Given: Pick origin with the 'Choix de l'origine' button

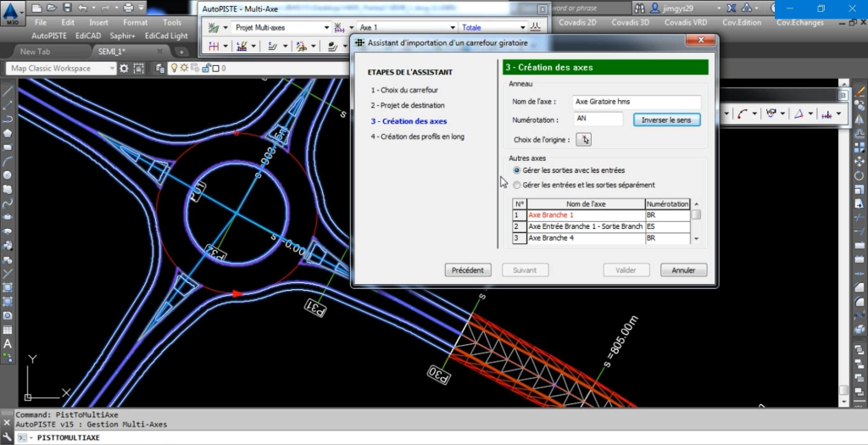Looking at the screenshot, I should pos(583,139).
